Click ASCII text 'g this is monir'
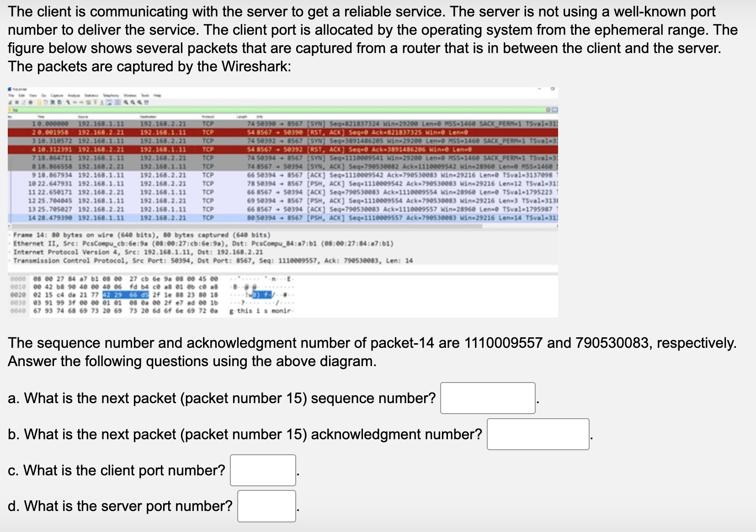 point(261,311)
